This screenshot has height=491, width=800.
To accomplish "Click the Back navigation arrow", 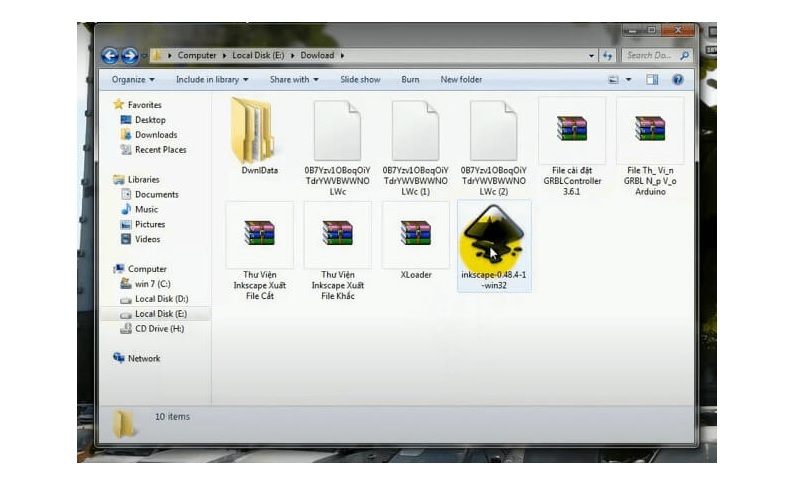I will click(x=110, y=55).
